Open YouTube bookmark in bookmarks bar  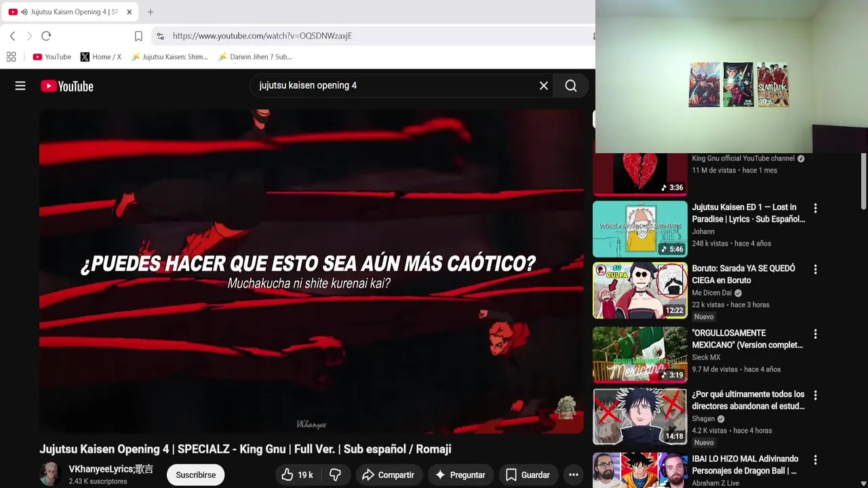(x=52, y=57)
